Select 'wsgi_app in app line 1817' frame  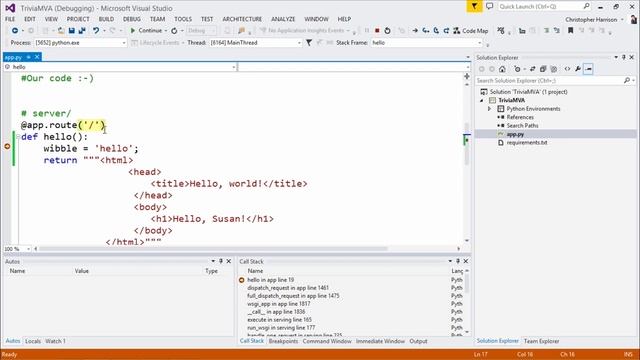coord(278,304)
